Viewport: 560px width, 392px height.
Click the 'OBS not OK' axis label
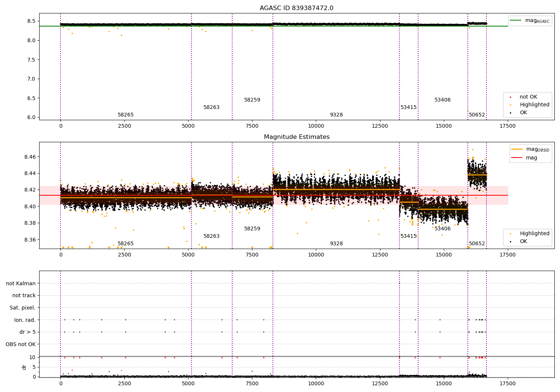21,344
